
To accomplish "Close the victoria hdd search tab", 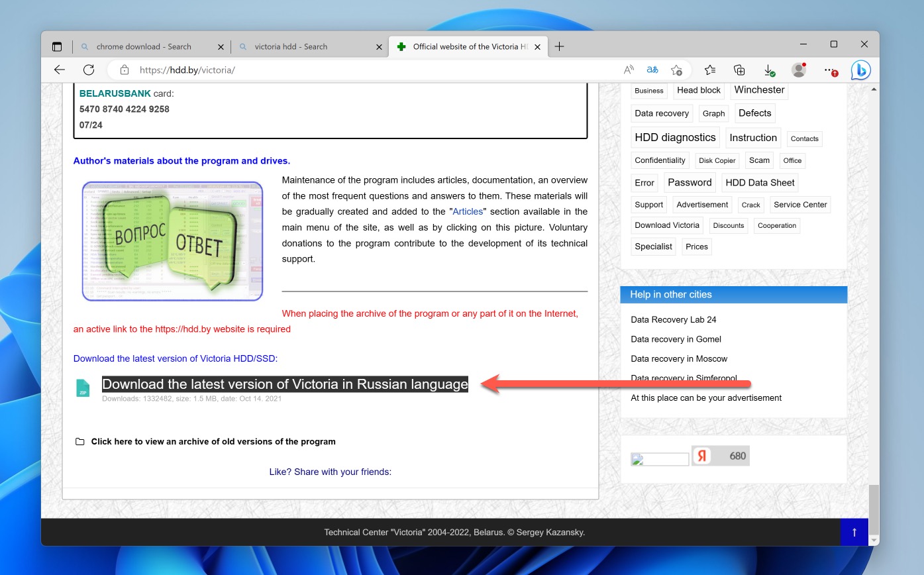I will 379,47.
